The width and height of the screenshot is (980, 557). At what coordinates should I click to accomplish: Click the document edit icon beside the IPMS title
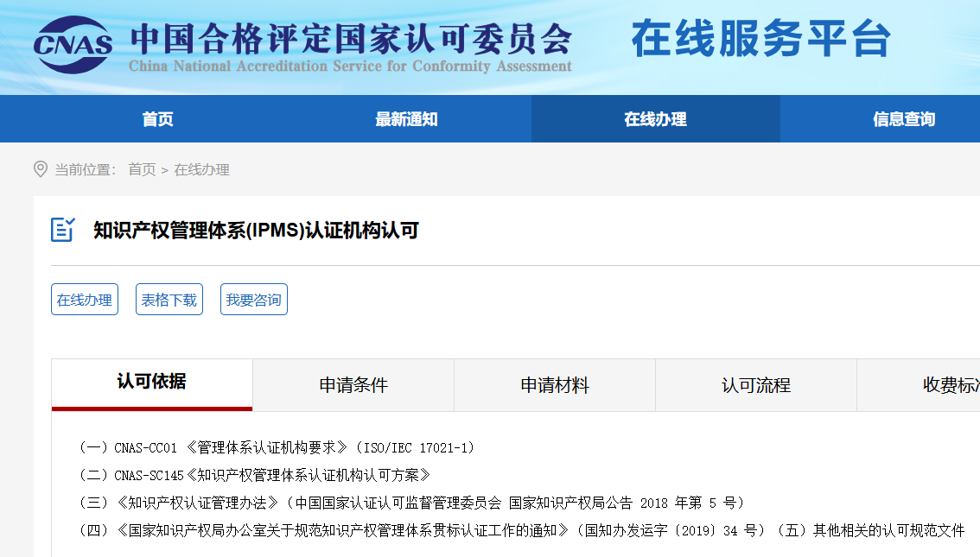[62, 230]
